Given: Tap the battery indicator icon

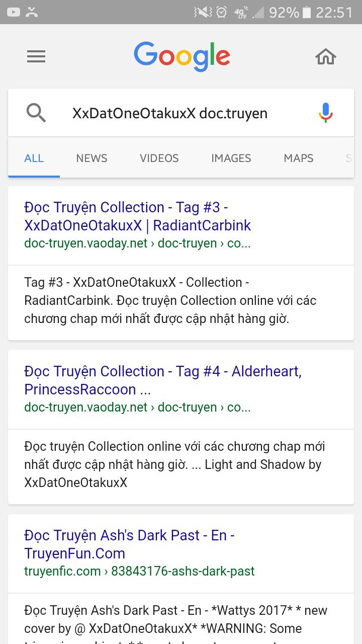Looking at the screenshot, I should 307,12.
